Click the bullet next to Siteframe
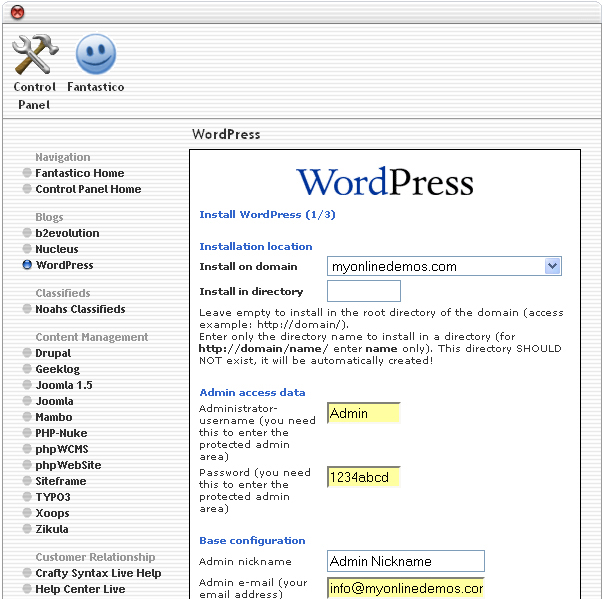 tap(27, 481)
